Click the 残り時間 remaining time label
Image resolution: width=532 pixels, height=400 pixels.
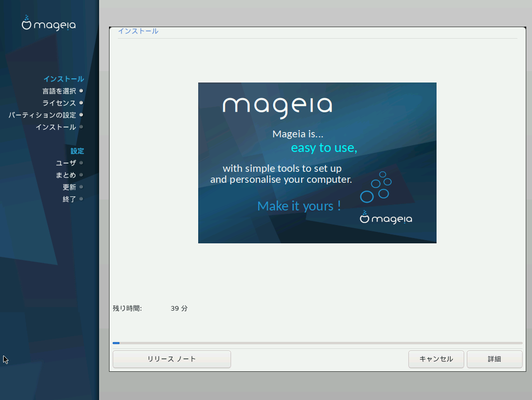pyautogui.click(x=127, y=309)
